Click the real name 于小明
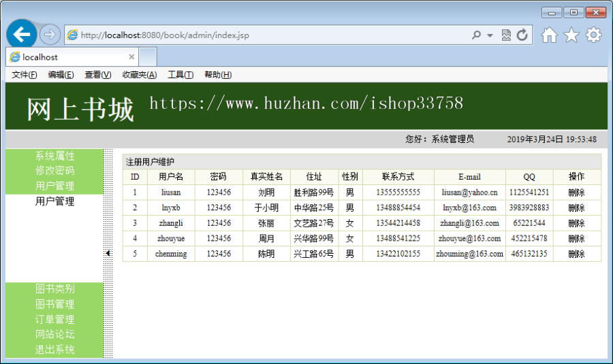 coord(266,208)
